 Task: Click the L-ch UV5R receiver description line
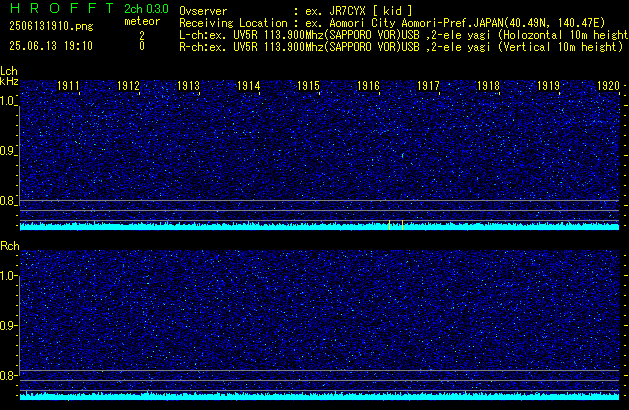pos(404,35)
